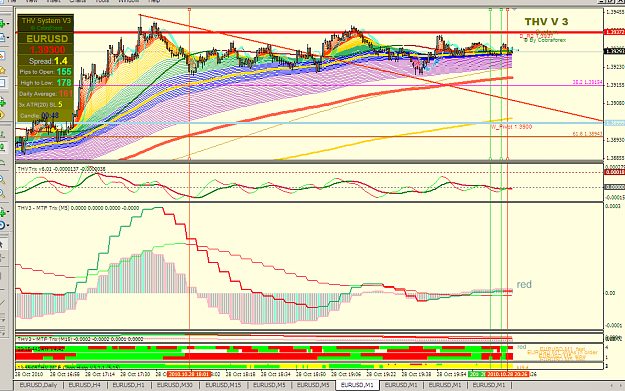Click the red price tag on price scale

[615, 32]
